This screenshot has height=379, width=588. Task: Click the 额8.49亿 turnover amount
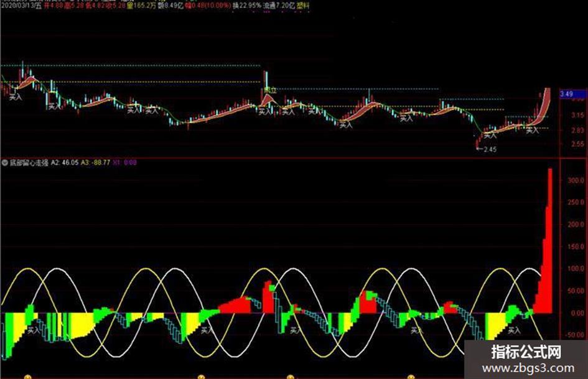coord(169,6)
